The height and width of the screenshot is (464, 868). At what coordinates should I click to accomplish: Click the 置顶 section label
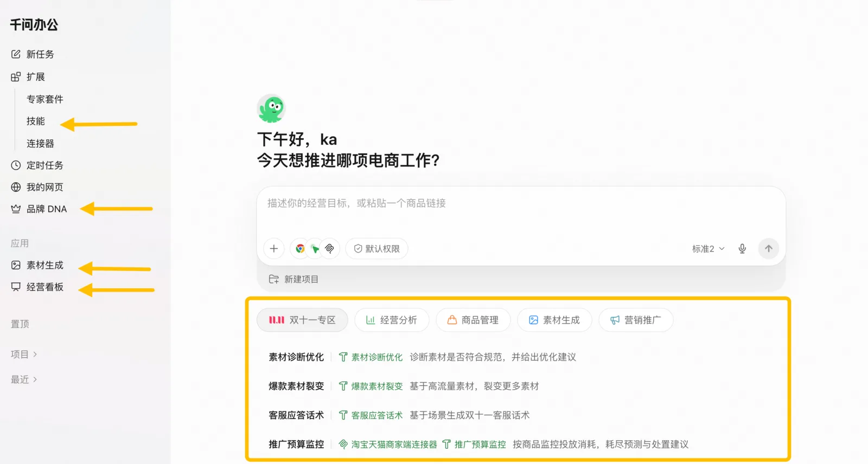click(20, 324)
